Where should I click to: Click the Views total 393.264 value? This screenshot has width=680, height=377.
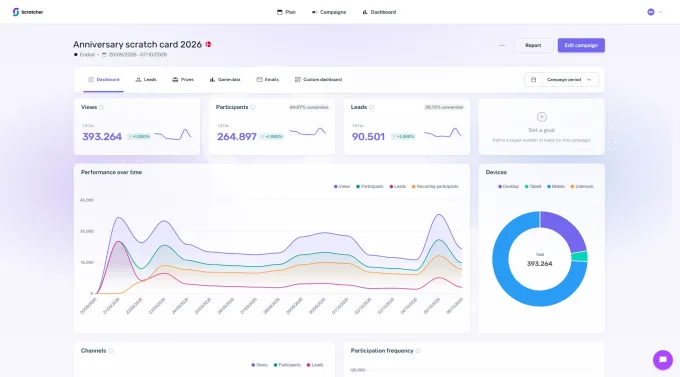click(102, 137)
